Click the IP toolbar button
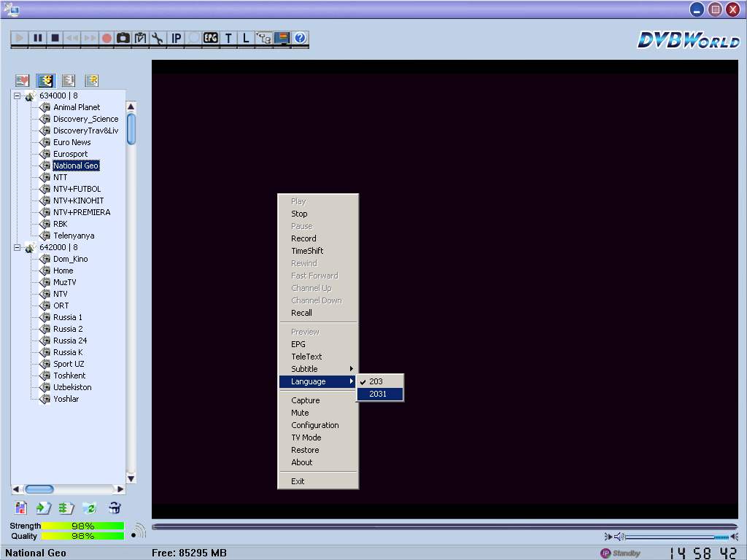747x560 pixels. [176, 38]
